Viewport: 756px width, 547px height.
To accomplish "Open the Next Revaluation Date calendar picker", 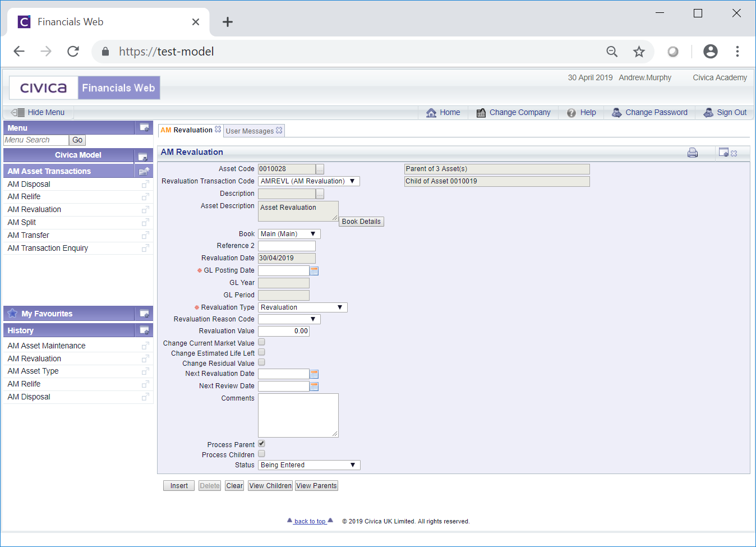I will (x=314, y=374).
